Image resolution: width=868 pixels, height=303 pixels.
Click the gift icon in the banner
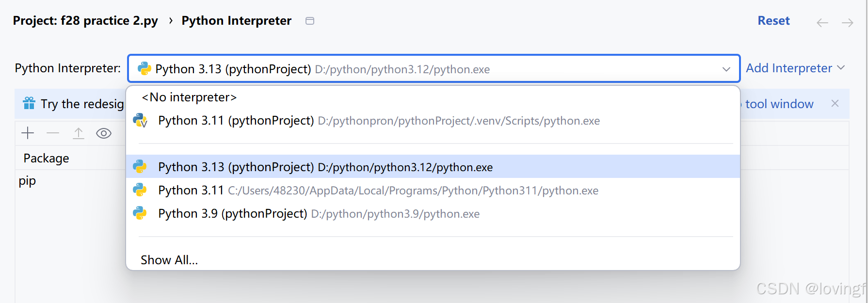29,103
